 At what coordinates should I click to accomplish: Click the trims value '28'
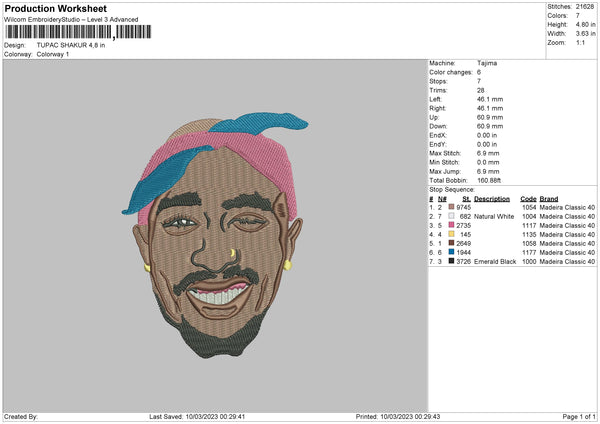click(x=481, y=90)
